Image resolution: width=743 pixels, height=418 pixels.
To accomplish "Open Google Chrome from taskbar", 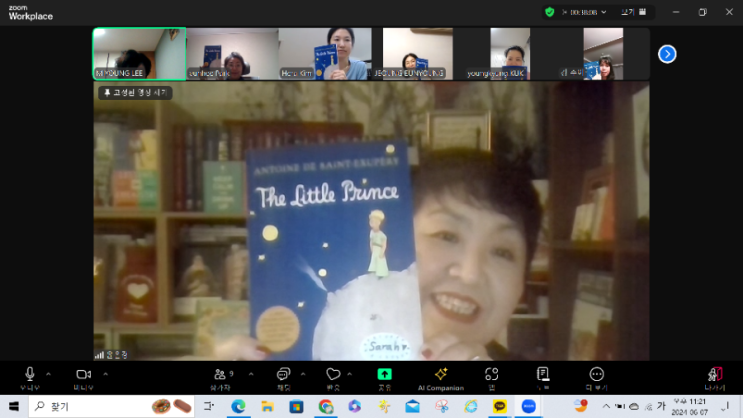I will (x=326, y=407).
